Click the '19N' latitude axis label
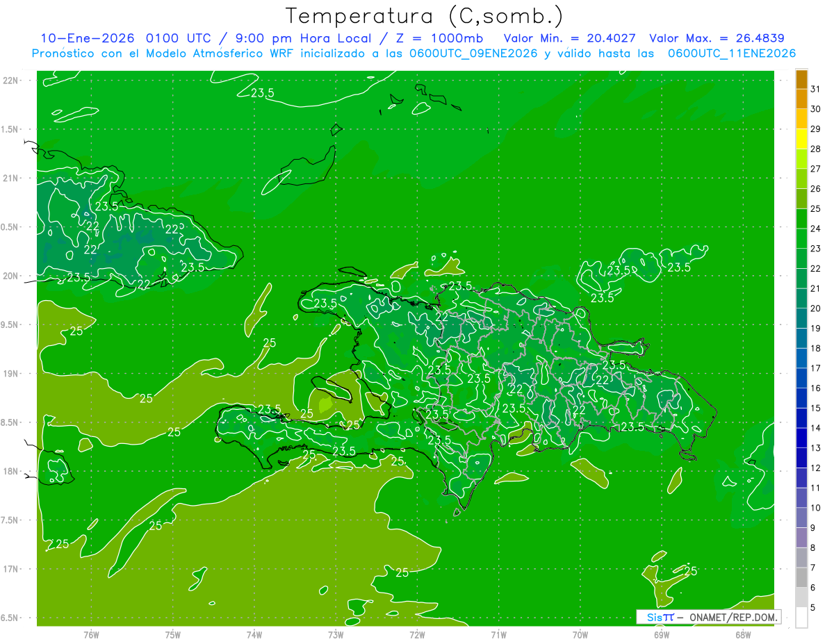This screenshot has width=834, height=644. click(11, 373)
